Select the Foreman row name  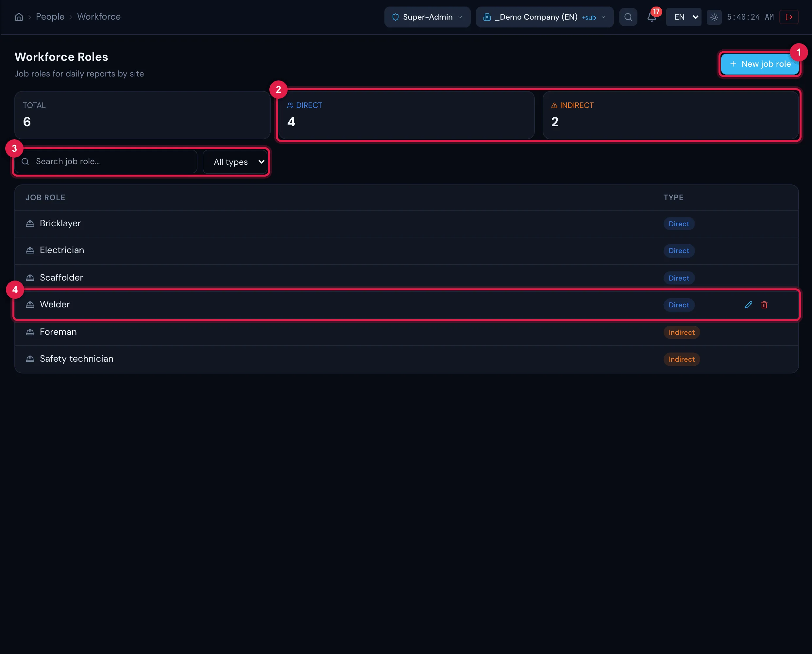(x=58, y=332)
